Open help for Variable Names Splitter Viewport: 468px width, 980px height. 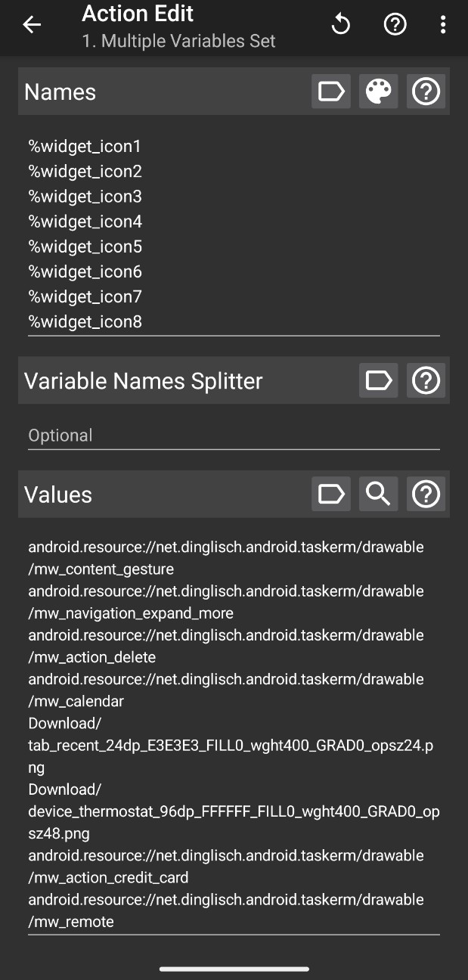(426, 380)
